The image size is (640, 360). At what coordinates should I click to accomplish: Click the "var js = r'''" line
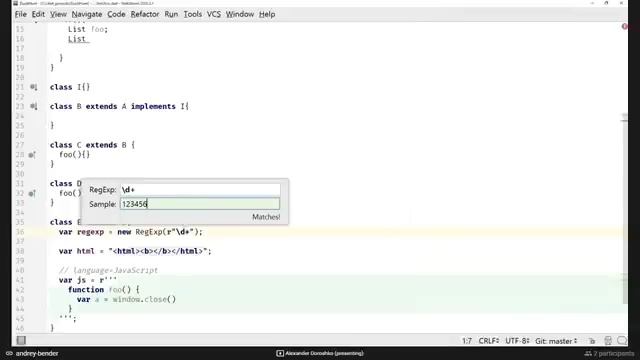pyautogui.click(x=88, y=280)
